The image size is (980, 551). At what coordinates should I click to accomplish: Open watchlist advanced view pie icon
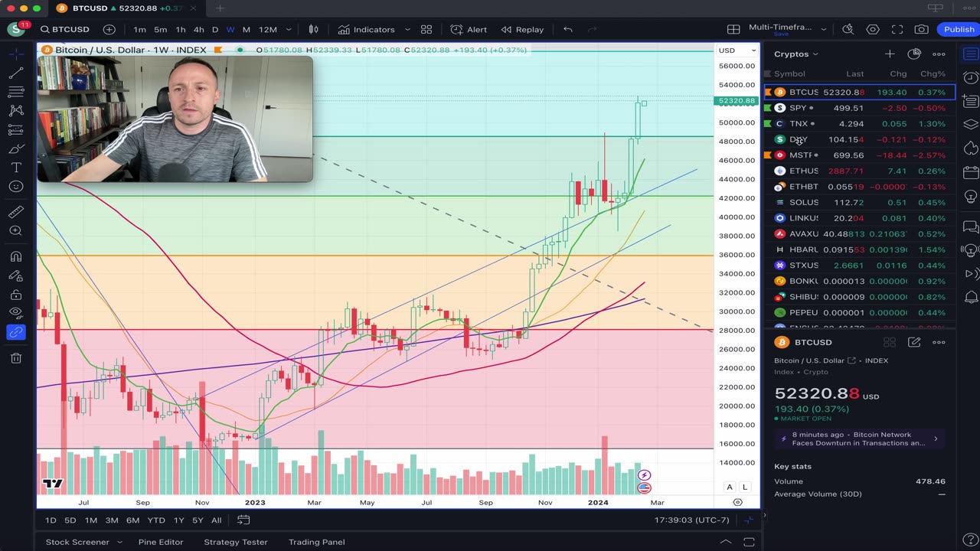(914, 54)
